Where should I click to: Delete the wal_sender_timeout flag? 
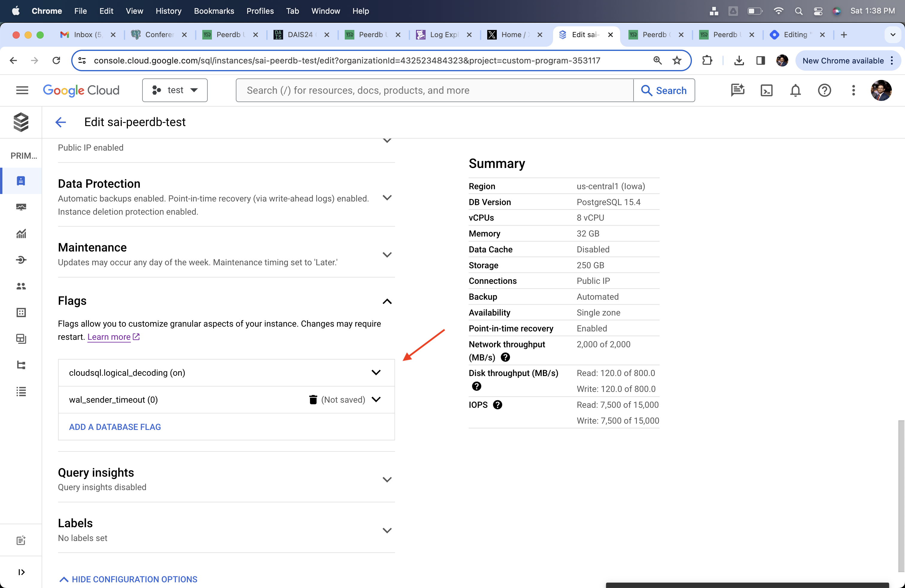(x=312, y=399)
